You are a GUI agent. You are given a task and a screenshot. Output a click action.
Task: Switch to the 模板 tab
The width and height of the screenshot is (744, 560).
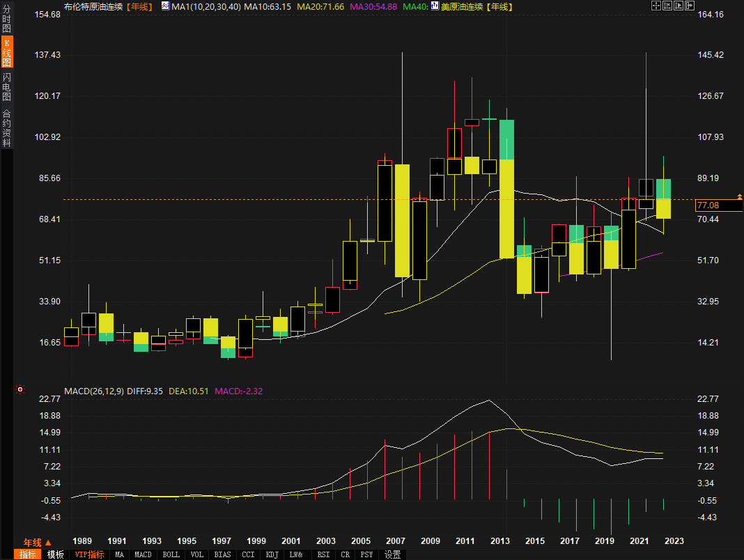coord(56,554)
